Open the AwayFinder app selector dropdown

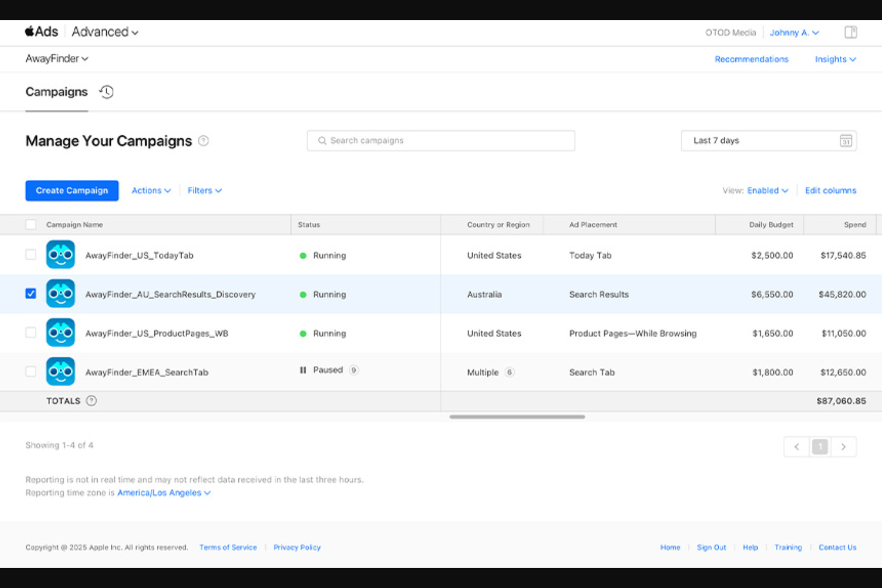click(57, 58)
